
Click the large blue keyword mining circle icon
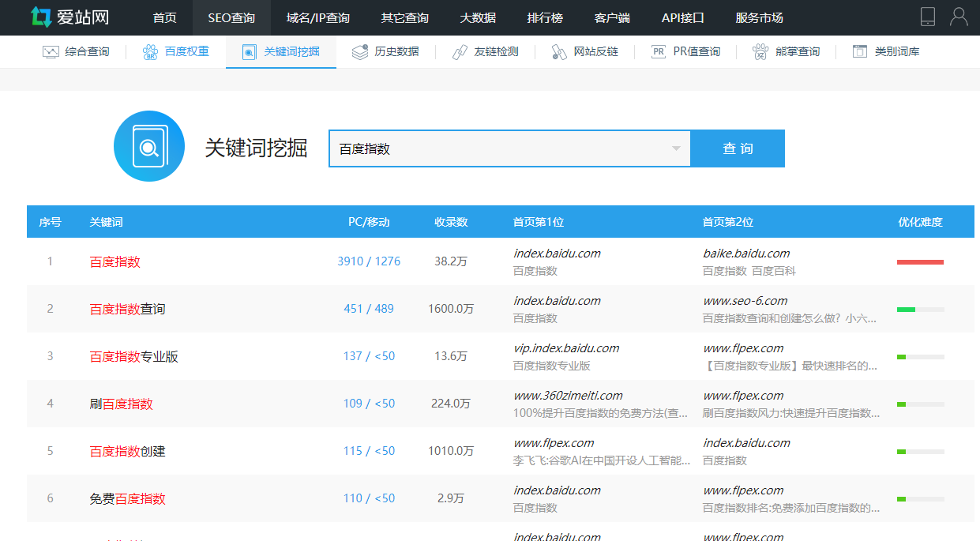(149, 146)
